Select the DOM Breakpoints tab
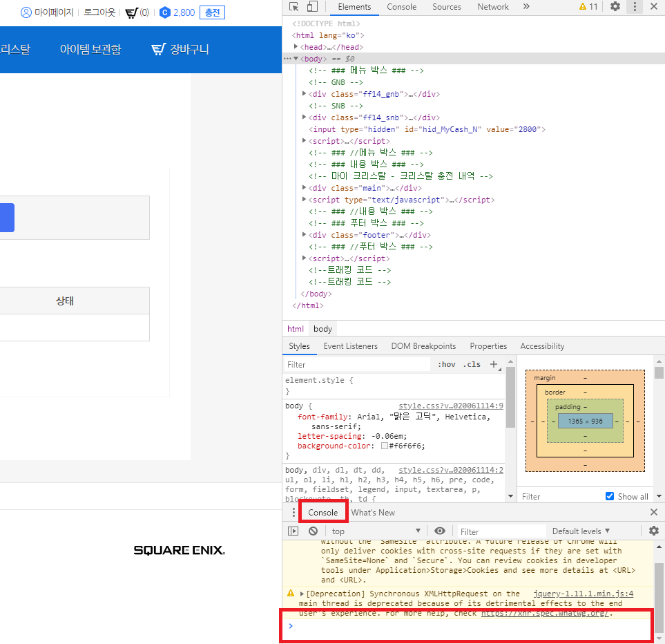Image resolution: width=665 pixels, height=644 pixels. (x=424, y=346)
